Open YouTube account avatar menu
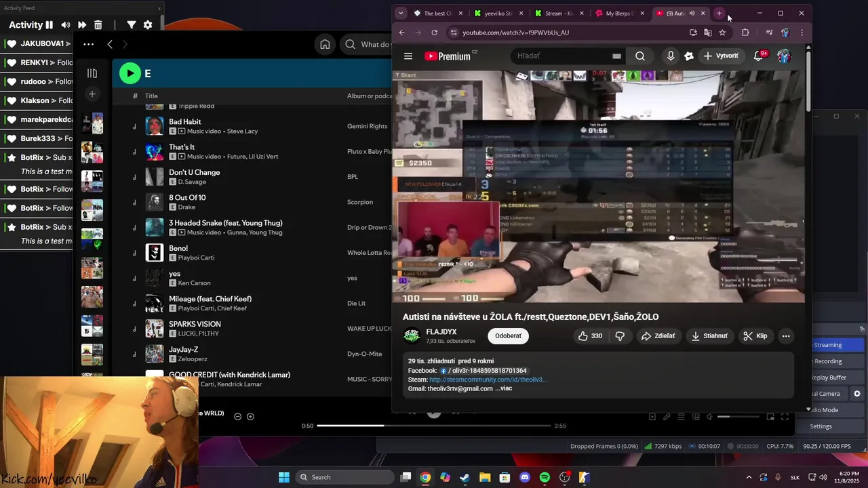The width and height of the screenshot is (868, 488). click(784, 56)
